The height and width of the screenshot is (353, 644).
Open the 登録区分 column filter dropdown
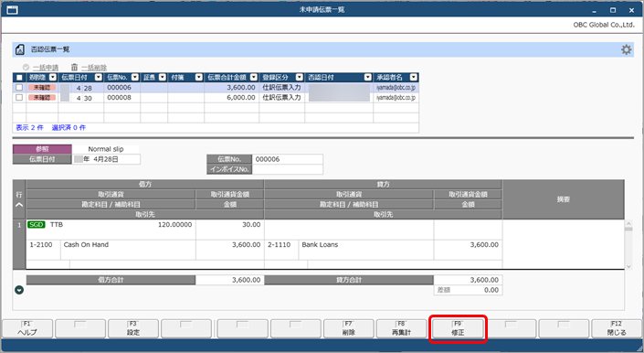click(x=300, y=77)
